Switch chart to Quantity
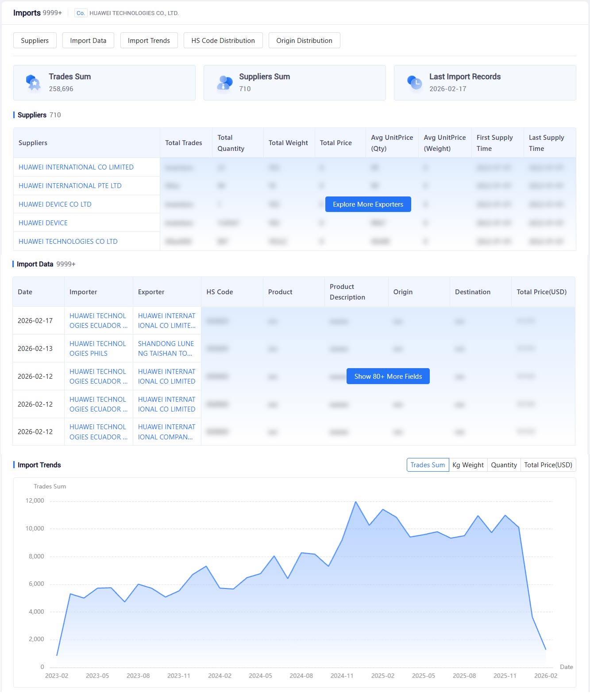Viewport: 590px width, 700px height. coord(504,465)
